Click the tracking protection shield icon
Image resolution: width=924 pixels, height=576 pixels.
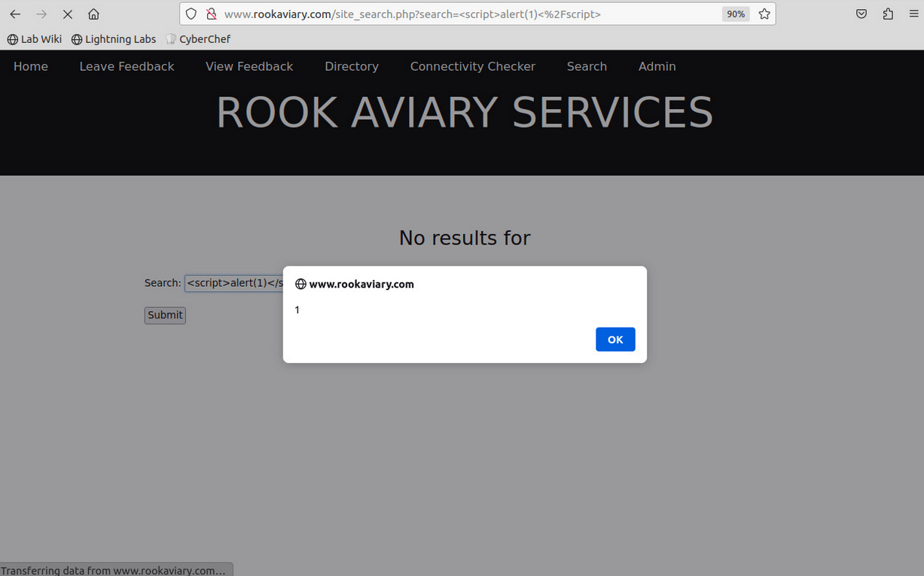click(x=191, y=14)
